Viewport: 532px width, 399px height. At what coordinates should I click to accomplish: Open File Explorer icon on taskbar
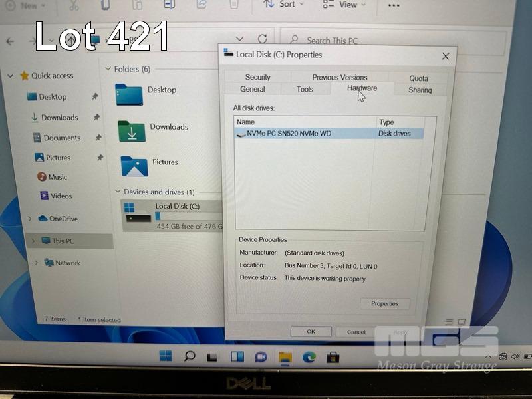[285, 357]
